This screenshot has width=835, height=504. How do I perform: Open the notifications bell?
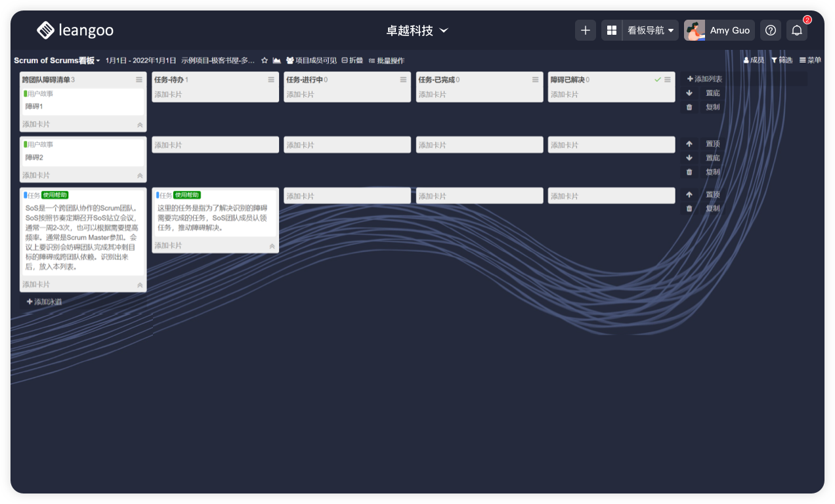pos(797,30)
